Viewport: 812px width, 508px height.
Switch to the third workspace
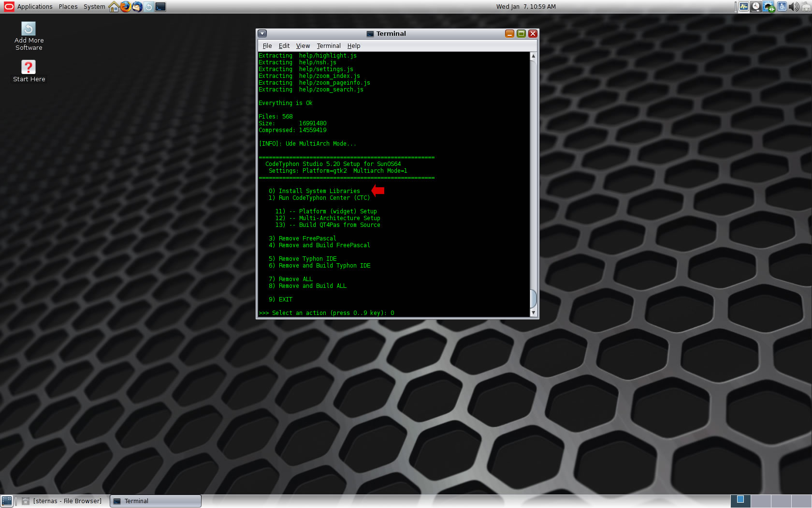(x=781, y=501)
